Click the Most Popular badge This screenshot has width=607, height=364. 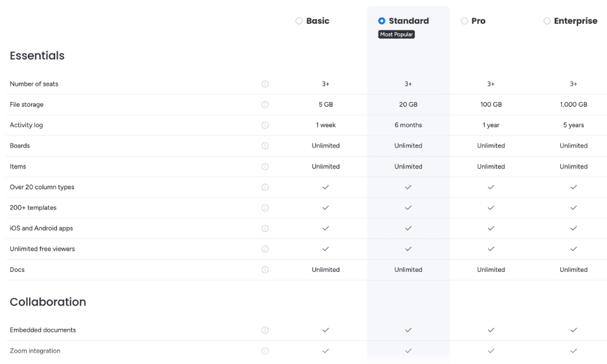(x=396, y=35)
